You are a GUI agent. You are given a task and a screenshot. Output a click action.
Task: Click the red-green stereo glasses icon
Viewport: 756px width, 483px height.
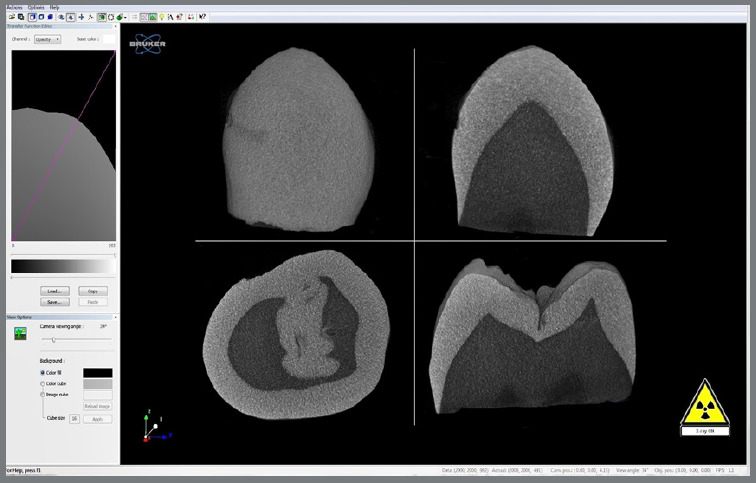click(191, 17)
